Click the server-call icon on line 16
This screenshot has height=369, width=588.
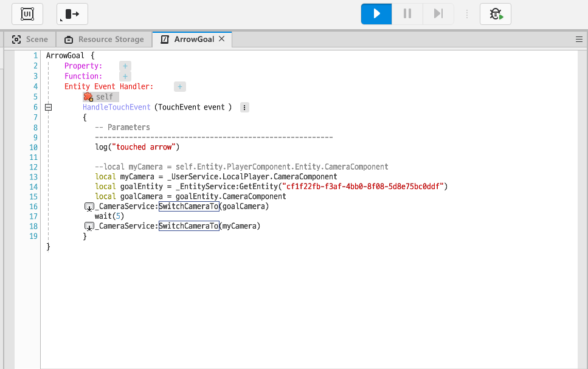pyautogui.click(x=89, y=207)
